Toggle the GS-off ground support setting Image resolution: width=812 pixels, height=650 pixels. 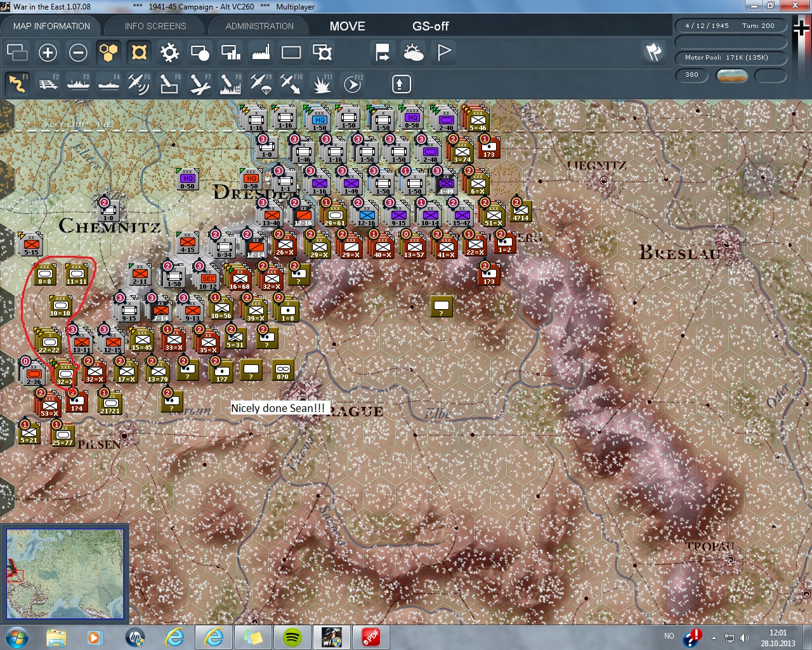pyautogui.click(x=430, y=26)
